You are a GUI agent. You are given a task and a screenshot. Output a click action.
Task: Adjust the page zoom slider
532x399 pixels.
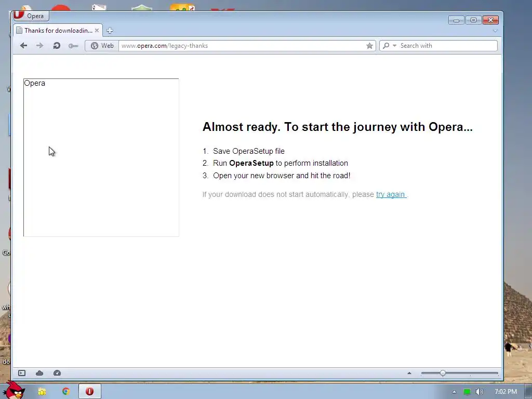click(x=459, y=373)
